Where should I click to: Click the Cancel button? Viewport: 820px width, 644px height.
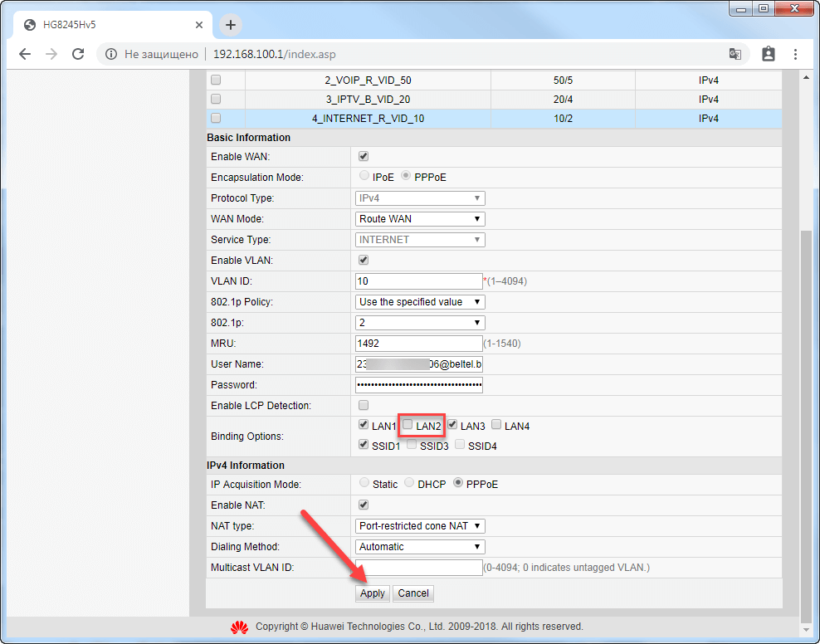coord(413,593)
